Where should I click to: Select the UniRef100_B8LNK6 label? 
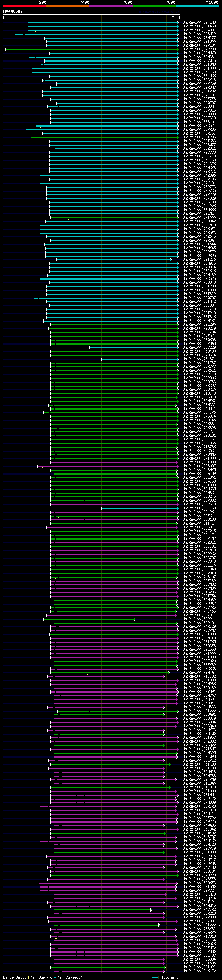(199, 76)
